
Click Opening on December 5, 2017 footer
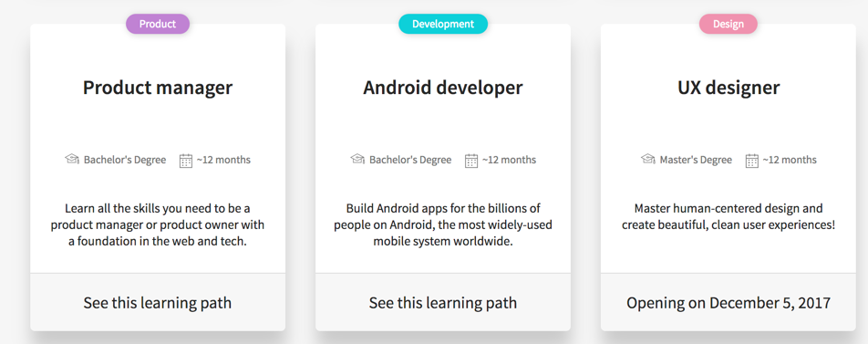pos(728,302)
